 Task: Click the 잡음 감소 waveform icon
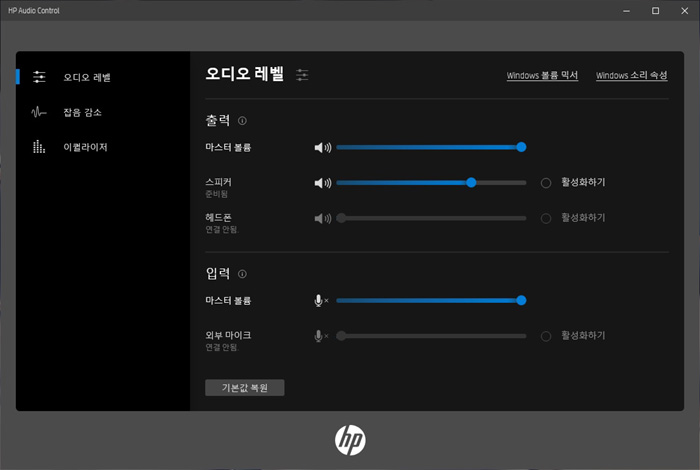click(x=39, y=112)
